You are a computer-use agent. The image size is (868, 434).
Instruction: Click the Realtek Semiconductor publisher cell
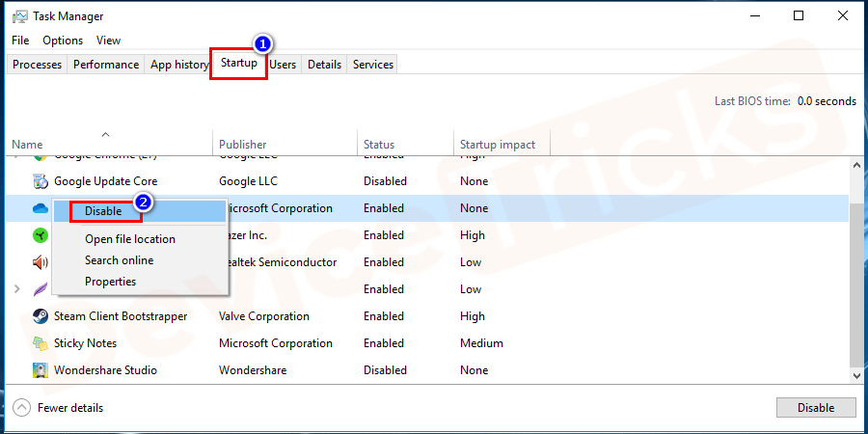pyautogui.click(x=282, y=262)
